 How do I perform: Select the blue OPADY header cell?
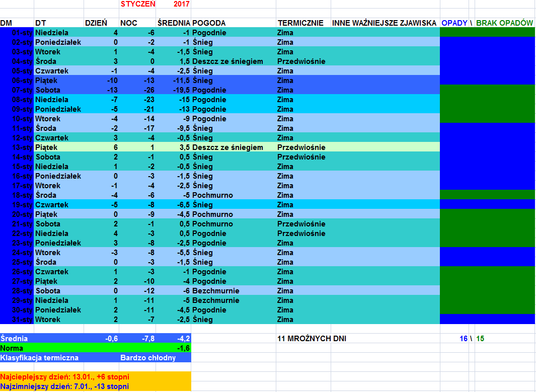(x=454, y=23)
